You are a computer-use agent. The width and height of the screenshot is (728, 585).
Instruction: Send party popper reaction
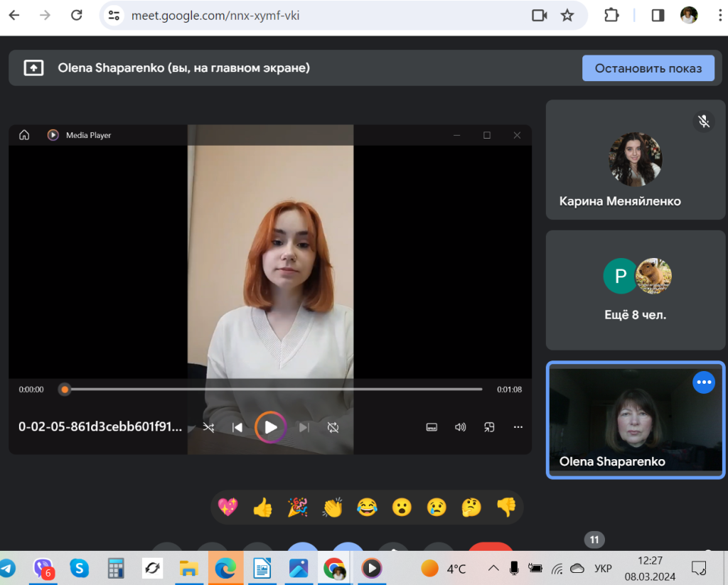[x=298, y=507]
